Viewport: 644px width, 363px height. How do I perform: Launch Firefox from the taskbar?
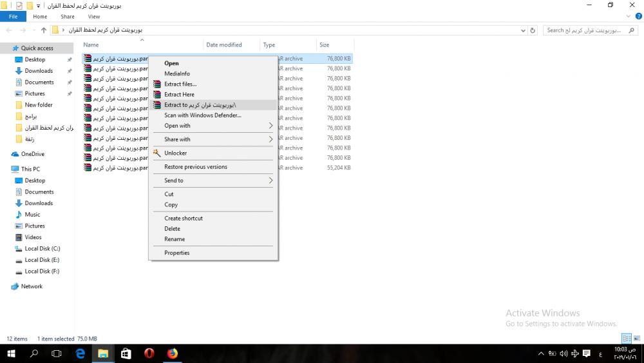[x=172, y=353]
